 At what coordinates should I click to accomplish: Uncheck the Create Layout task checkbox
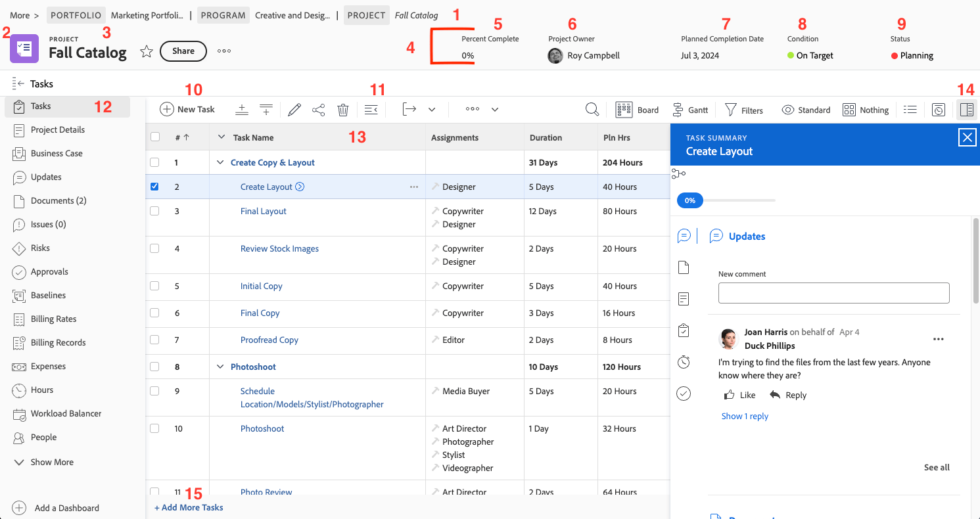[154, 187]
